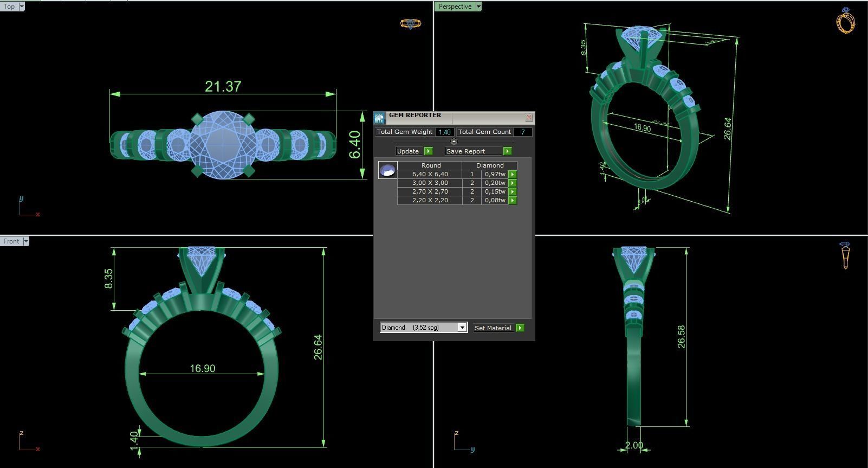
Task: Click the 8.35 dimension in Front view
Action: (x=109, y=279)
